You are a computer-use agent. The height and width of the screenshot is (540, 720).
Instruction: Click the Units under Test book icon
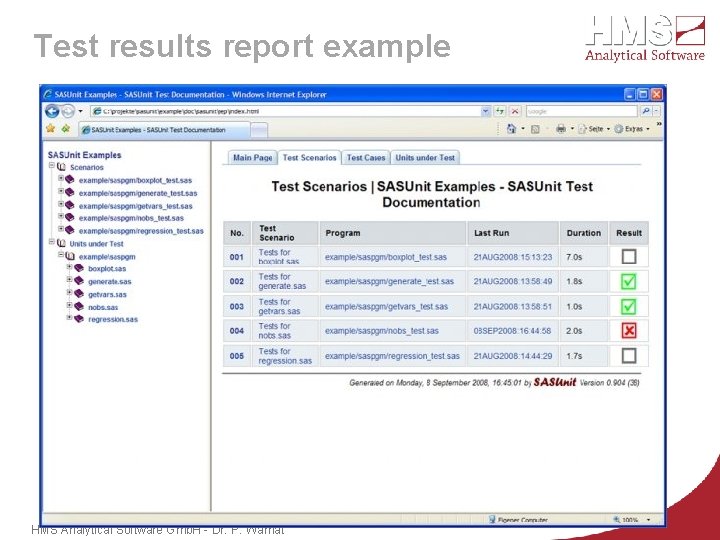click(61, 243)
